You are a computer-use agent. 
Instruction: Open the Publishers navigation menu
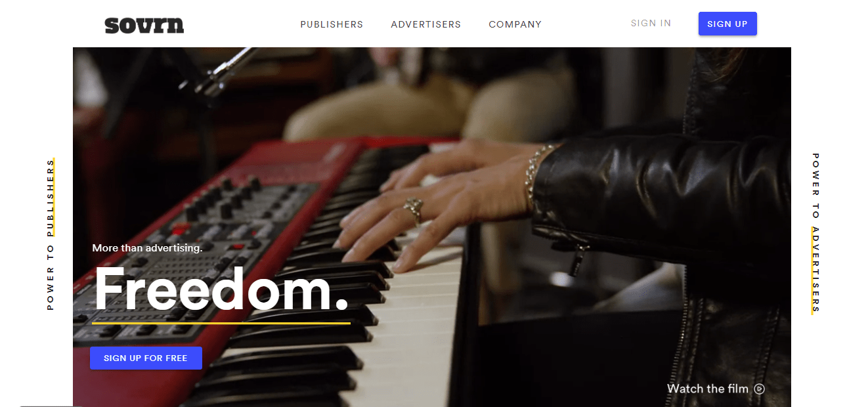pos(332,24)
